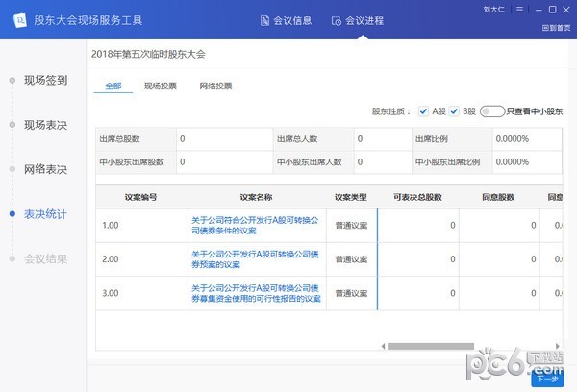Click the 中小股东出席比例 value 0.0000%
Image resolution: width=577 pixels, height=392 pixels.
click(513, 161)
